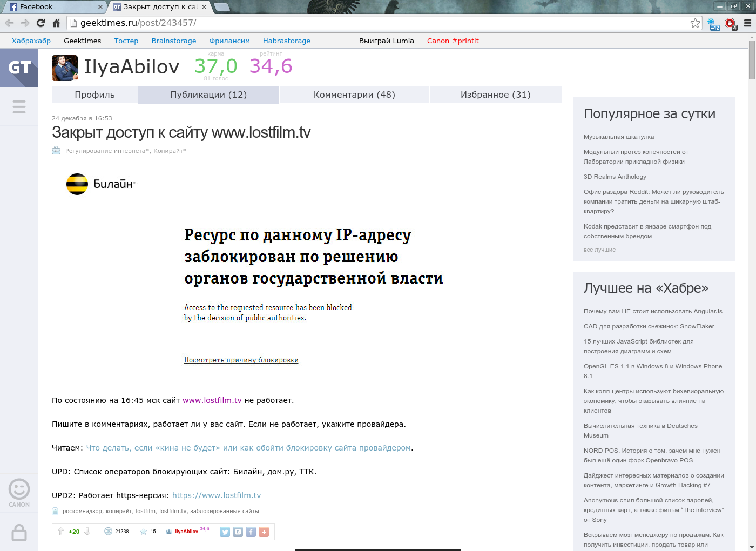Screen dimensions: 756x551
Task: Click the views eye icon next to 21238
Action: [x=108, y=532]
